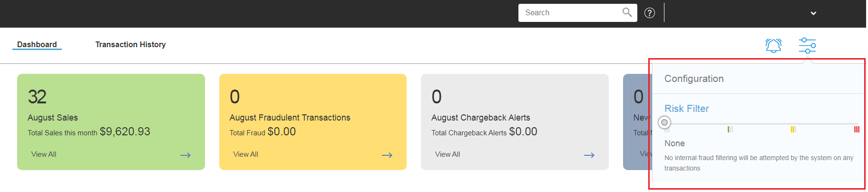Open the help question mark icon
This screenshot has height=192, width=868.
click(x=649, y=13)
